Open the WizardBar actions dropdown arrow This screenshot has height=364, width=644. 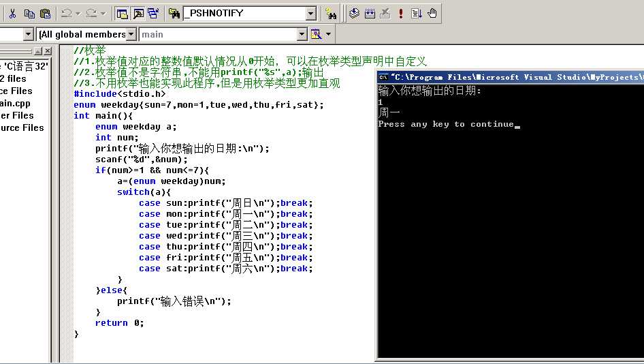(328, 34)
